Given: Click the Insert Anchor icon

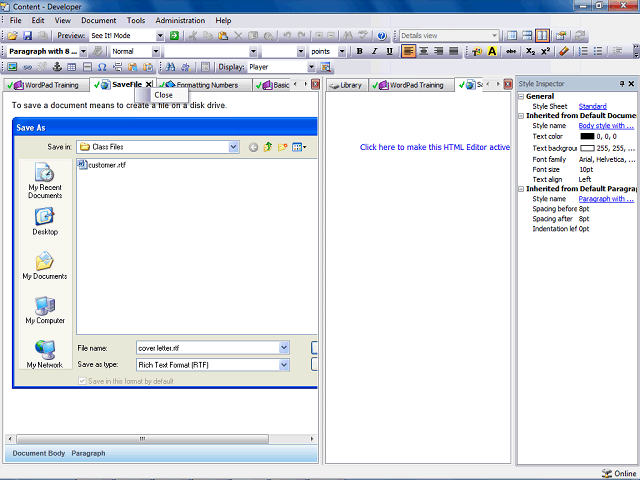Looking at the screenshot, I should tap(57, 67).
